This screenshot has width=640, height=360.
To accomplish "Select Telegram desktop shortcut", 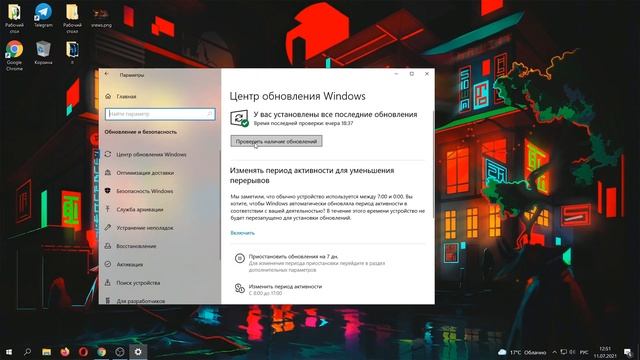I will [x=43, y=16].
